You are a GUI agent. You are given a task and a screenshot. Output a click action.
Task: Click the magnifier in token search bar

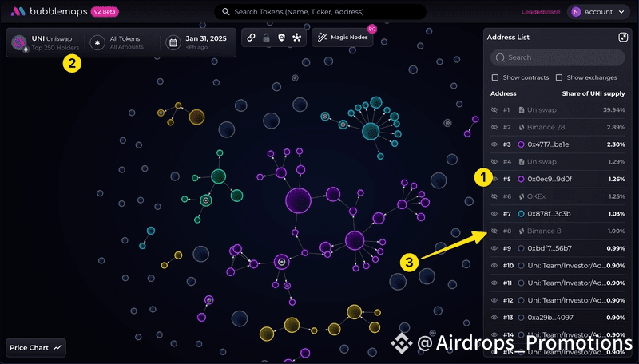point(226,12)
